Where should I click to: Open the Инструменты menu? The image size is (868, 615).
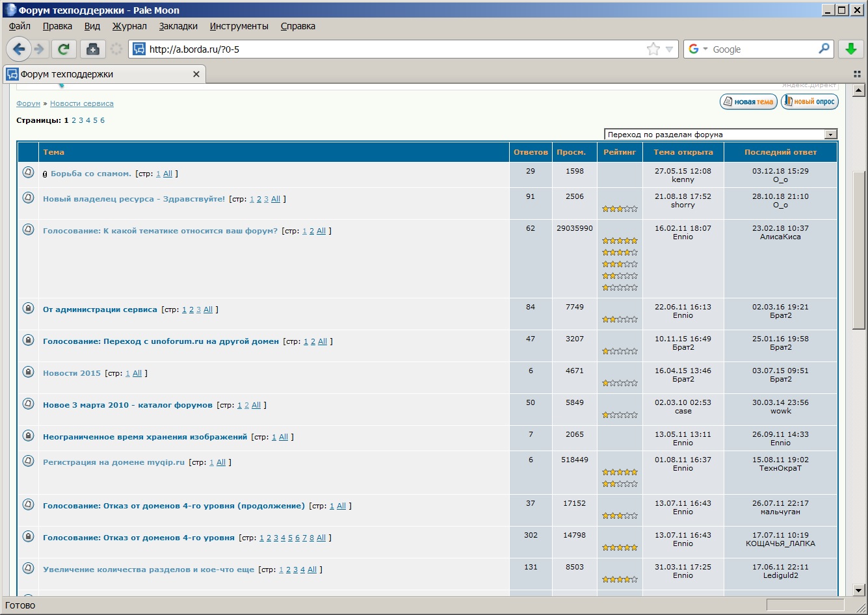point(239,26)
